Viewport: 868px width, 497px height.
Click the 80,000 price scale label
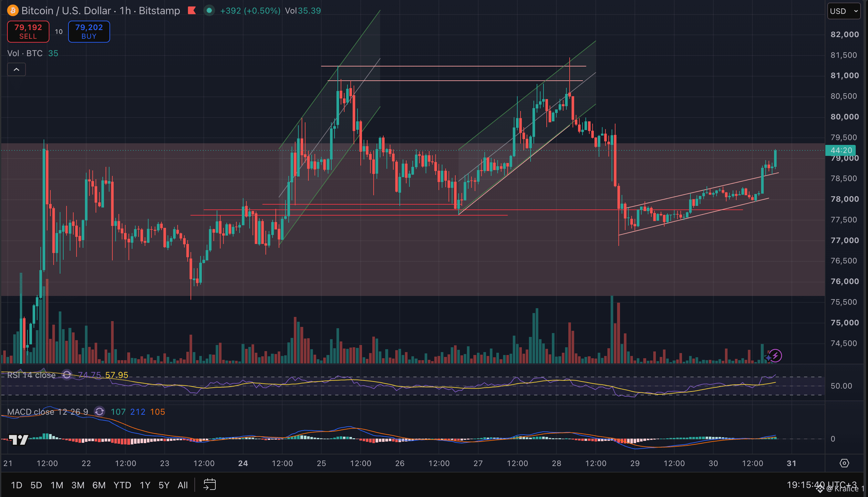pyautogui.click(x=844, y=117)
